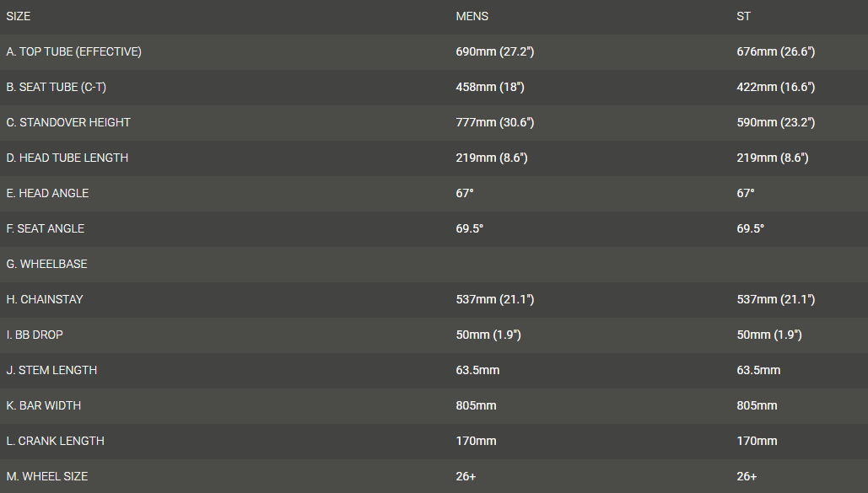This screenshot has width=868, height=493.
Task: Select the Seat Tube (C-T) row label
Action: pyautogui.click(x=56, y=87)
